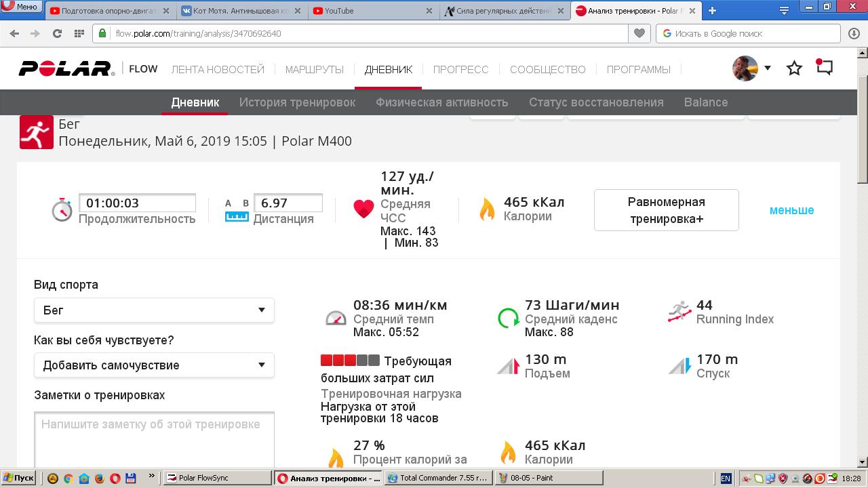
Task: Open 08-05 - Paint from the taskbar
Action: click(x=548, y=478)
